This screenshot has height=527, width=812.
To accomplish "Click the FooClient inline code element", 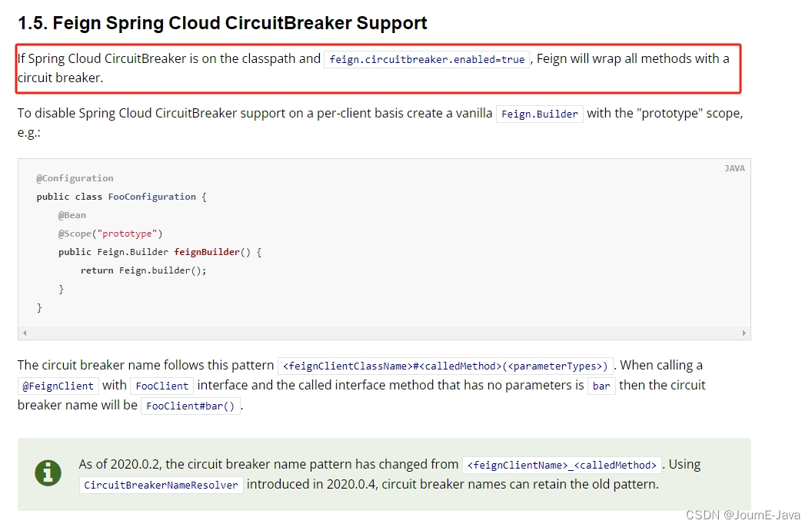I will [161, 385].
